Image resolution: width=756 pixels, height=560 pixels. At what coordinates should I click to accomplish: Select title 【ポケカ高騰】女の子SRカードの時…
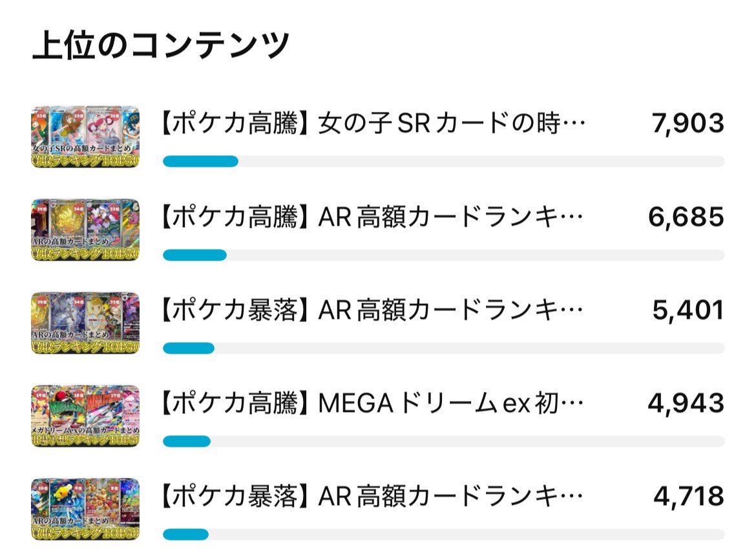[x=373, y=124]
